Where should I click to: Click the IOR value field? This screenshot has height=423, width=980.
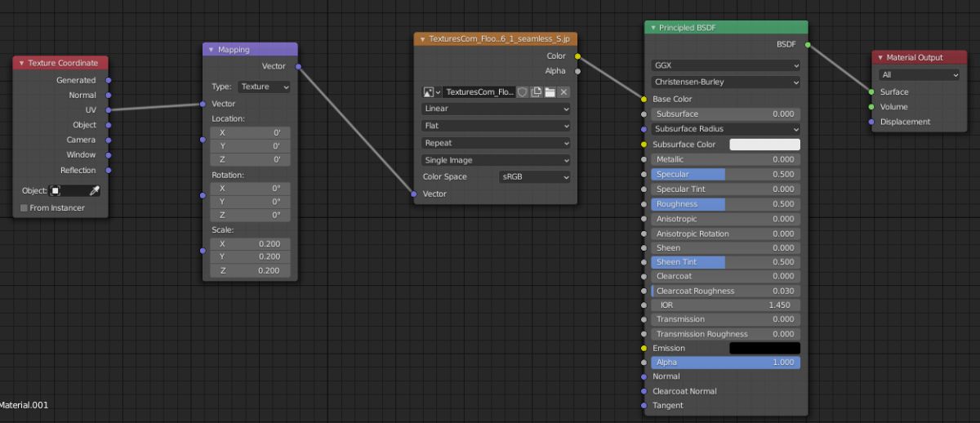click(726, 305)
